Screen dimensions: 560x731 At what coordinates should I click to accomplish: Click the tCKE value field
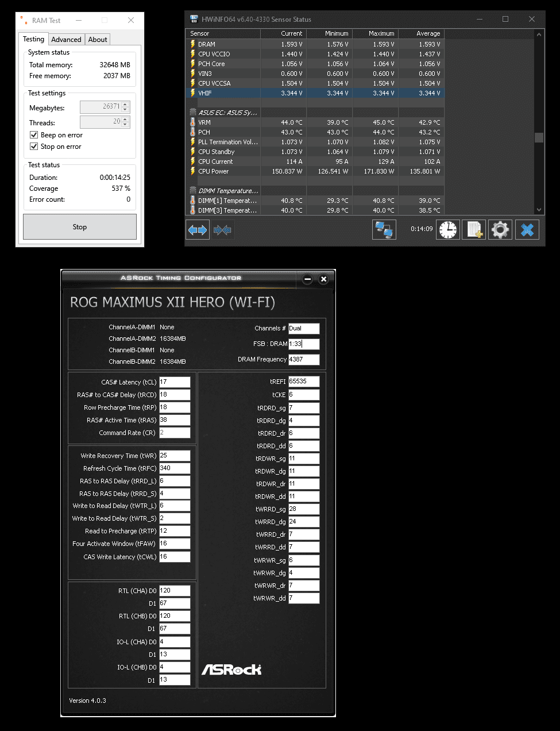click(304, 395)
